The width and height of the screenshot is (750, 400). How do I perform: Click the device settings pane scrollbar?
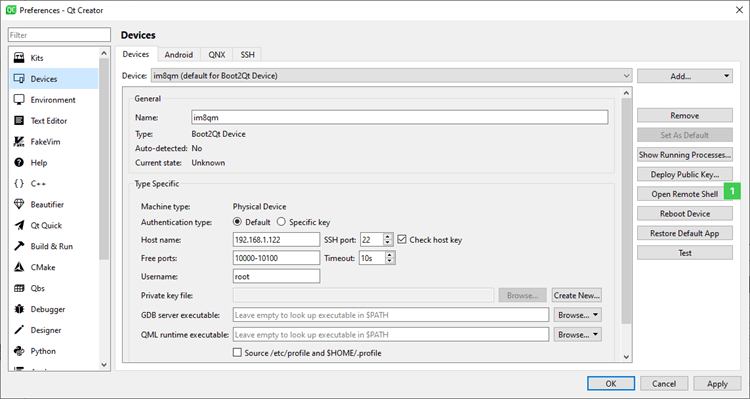pos(627,211)
